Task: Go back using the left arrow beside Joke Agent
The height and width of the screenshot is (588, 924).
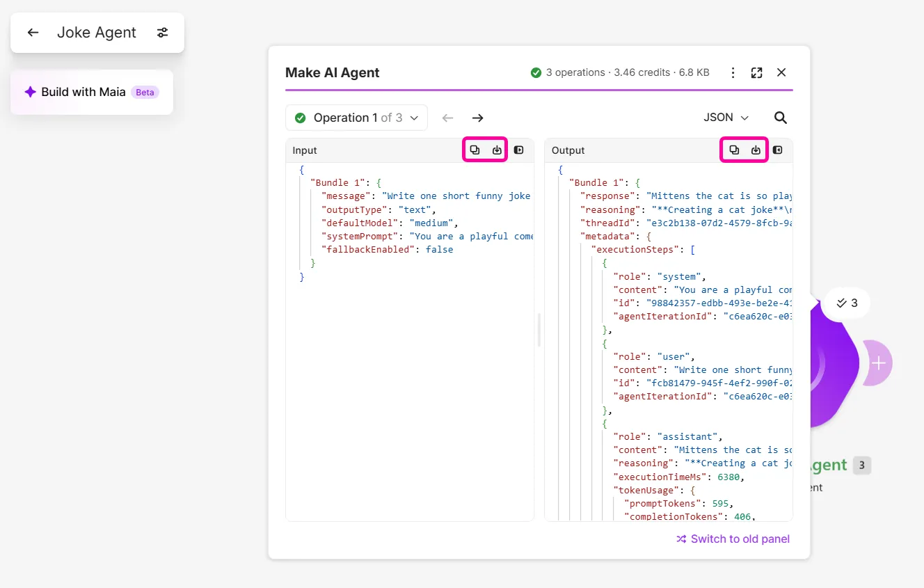Action: (x=33, y=33)
